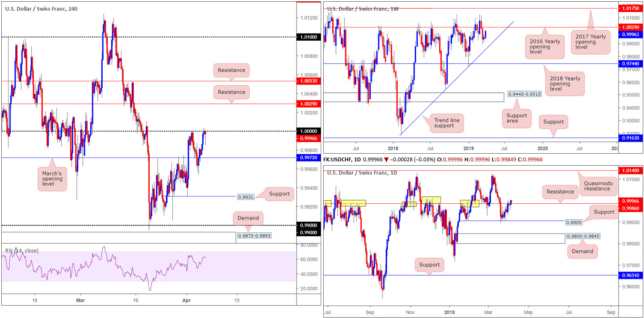
Task: Click the Support callout pointing at 0.91630
Action: coord(554,122)
